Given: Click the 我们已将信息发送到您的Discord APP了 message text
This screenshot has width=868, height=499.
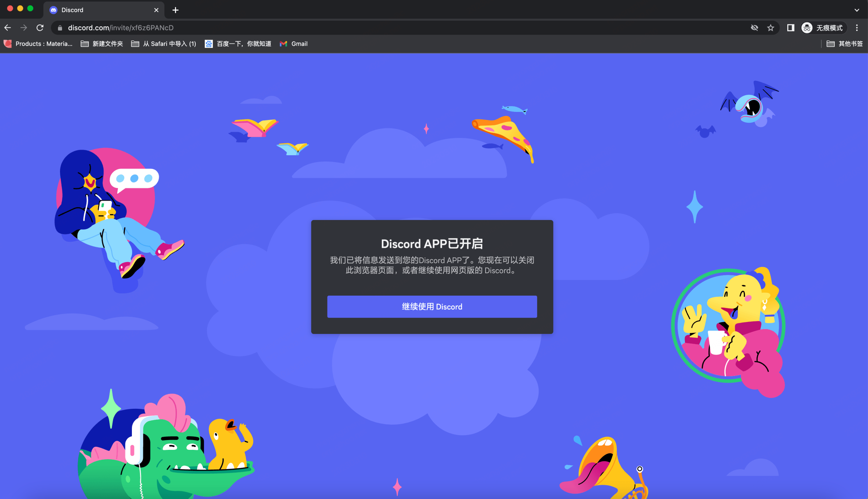Looking at the screenshot, I should (432, 265).
